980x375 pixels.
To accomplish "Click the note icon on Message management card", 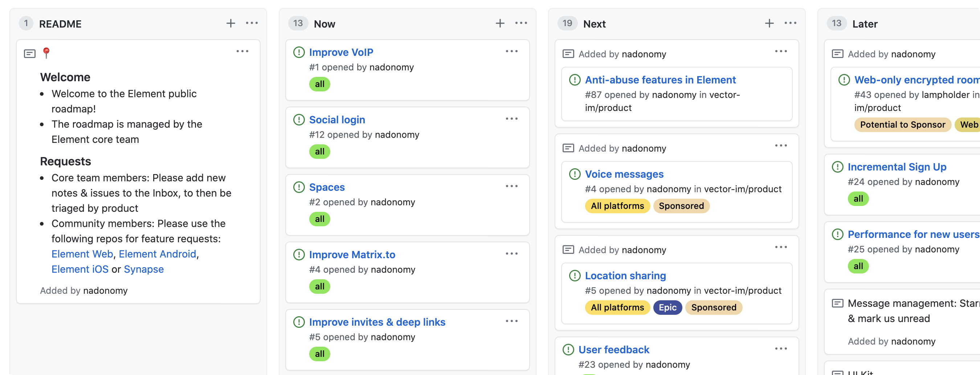I will [837, 303].
